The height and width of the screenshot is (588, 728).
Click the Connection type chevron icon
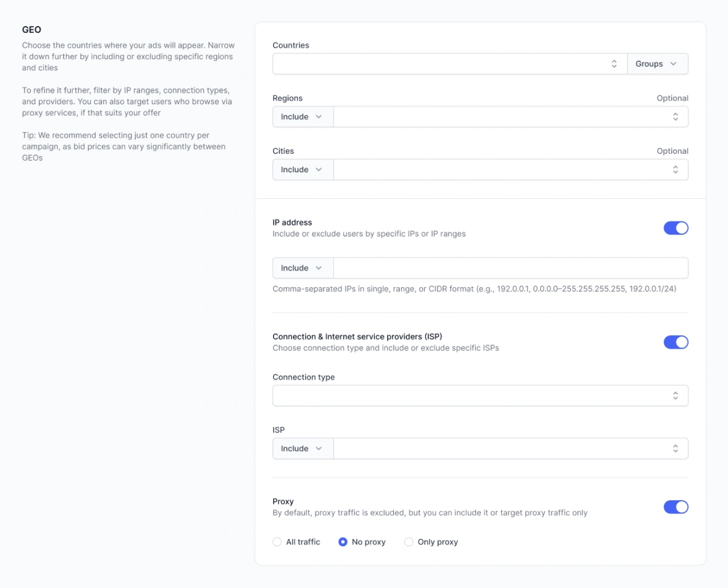[675, 395]
